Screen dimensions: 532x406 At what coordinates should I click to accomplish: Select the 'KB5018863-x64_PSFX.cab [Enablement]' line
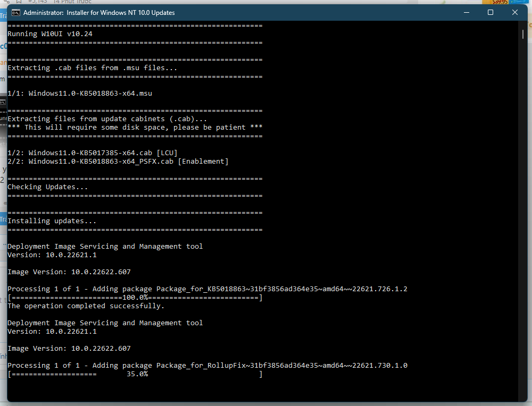[118, 162]
